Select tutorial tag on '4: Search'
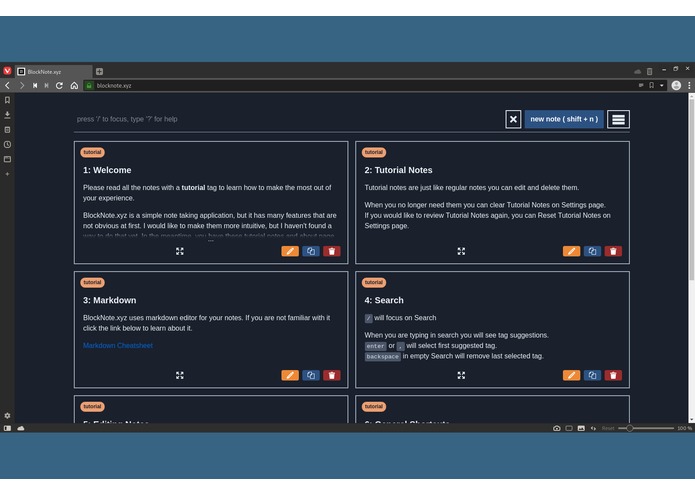The image size is (695, 494). [x=374, y=283]
